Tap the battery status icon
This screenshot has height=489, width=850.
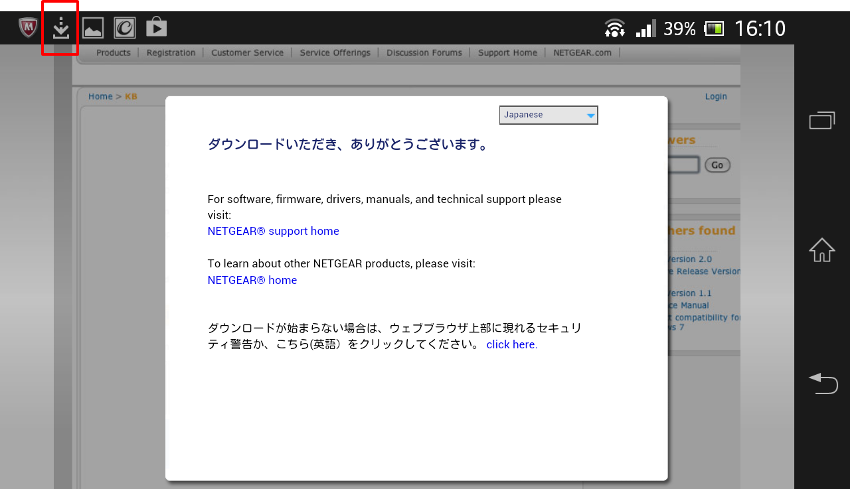(714, 28)
